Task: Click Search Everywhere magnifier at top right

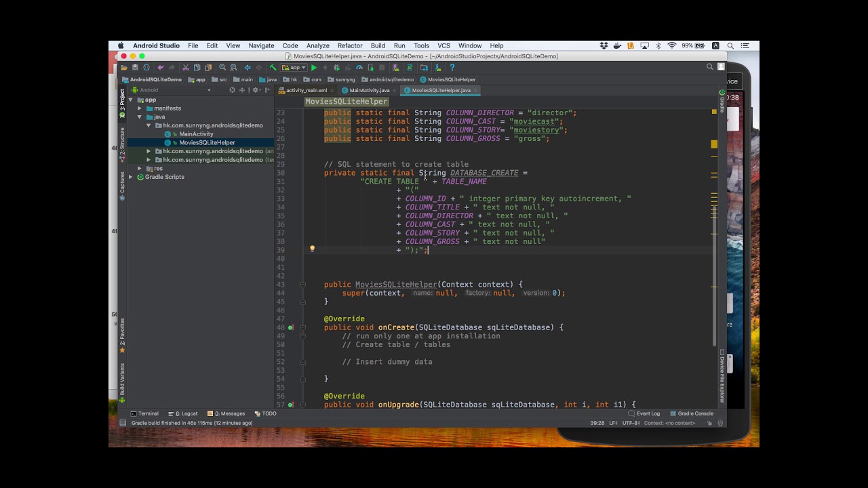Action: point(710,67)
